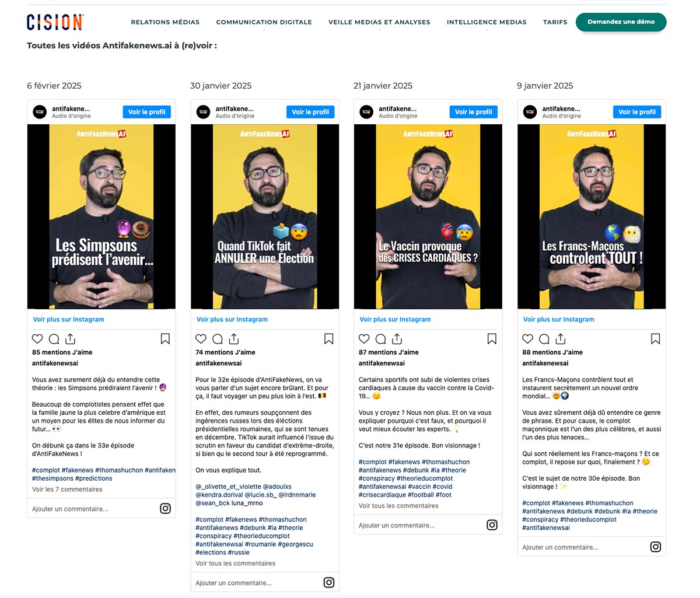The height and width of the screenshot is (598, 700).
Task: Share the 9 janvier 2025 post
Action: pyautogui.click(x=560, y=338)
